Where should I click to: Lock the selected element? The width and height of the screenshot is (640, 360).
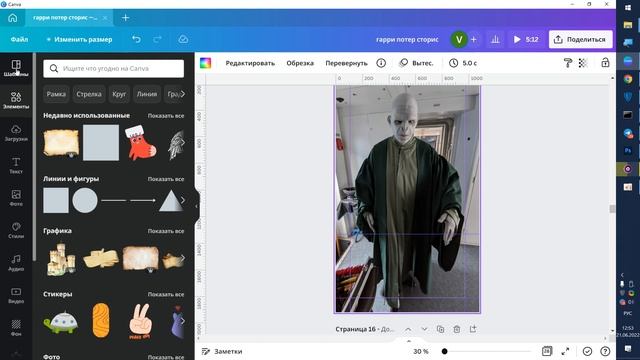point(605,63)
